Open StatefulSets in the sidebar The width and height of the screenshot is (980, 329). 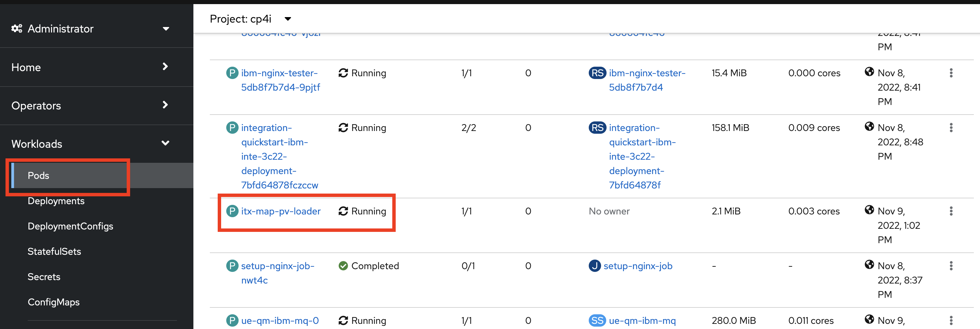(x=54, y=251)
